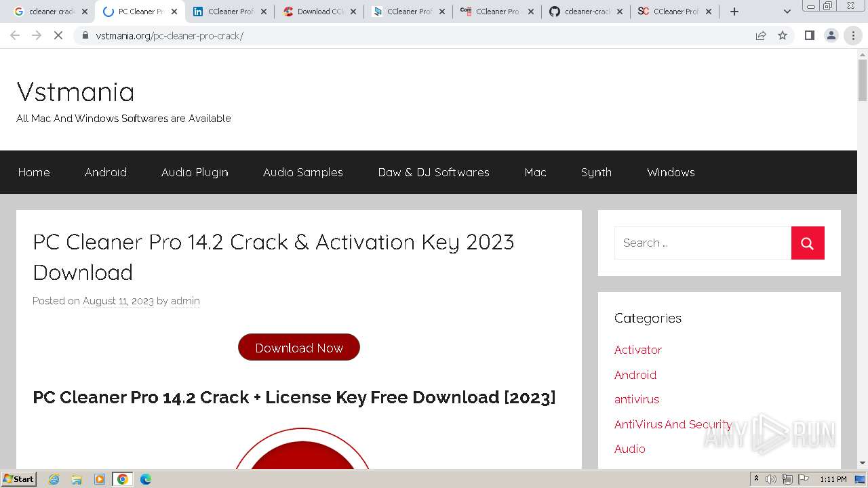Open the media player taskbar icon
This screenshot has width=868, height=488.
[x=100, y=479]
